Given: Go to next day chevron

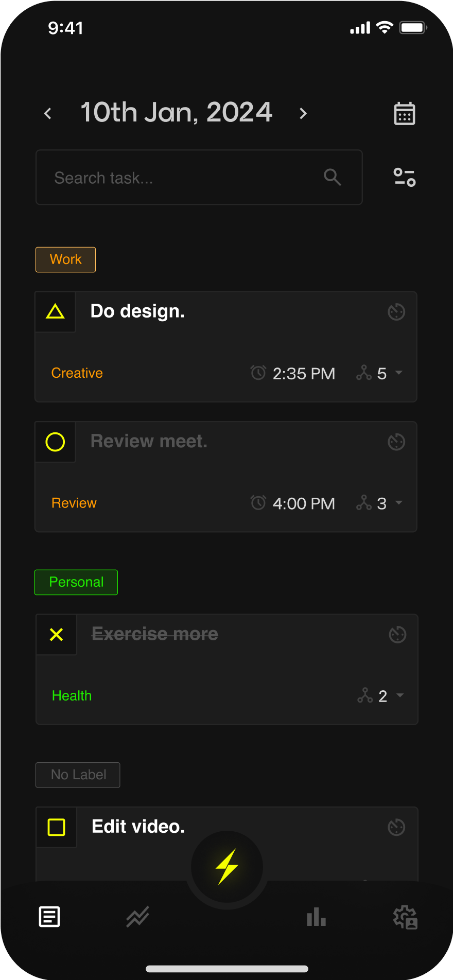Looking at the screenshot, I should 303,113.
